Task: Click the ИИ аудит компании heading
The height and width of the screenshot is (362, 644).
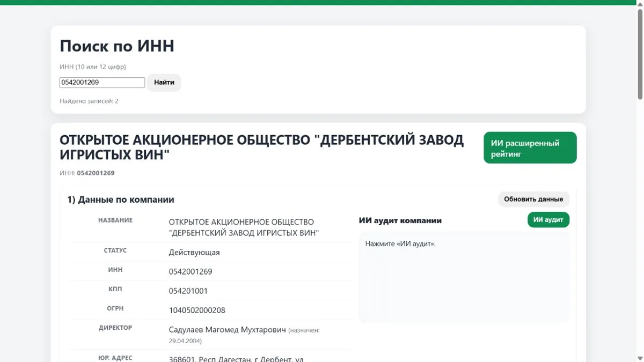Action: [x=400, y=220]
